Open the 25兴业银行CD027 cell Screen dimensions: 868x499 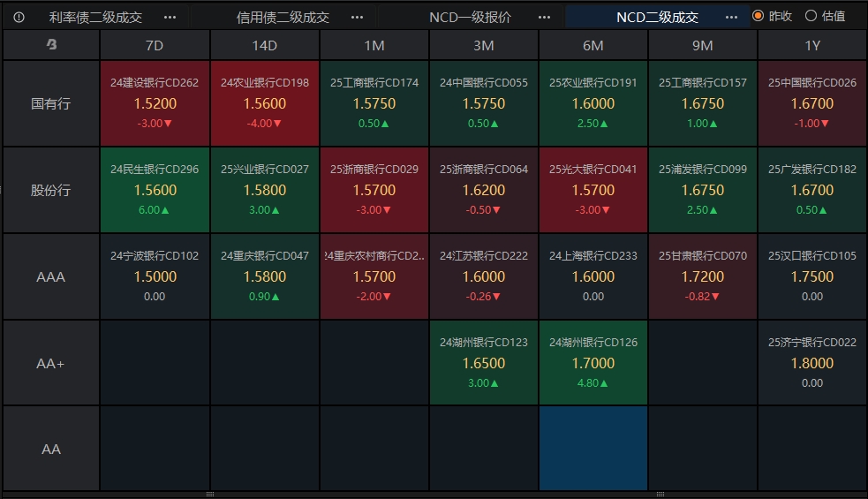pos(265,190)
